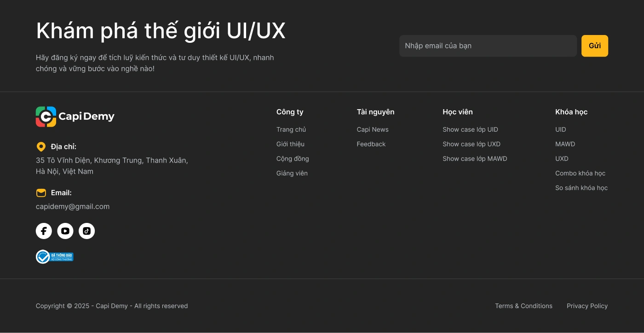
Task: Click the Capi Demy logo icon
Action: coord(46,117)
